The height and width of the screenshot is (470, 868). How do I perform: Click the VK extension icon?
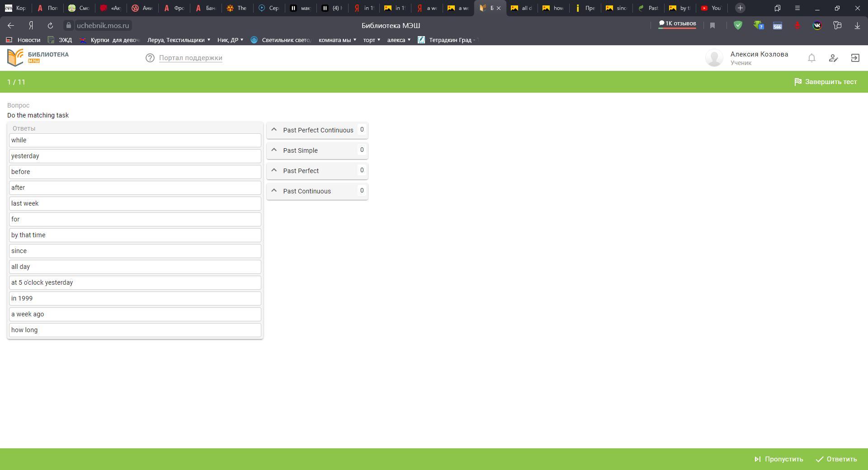[x=817, y=26]
